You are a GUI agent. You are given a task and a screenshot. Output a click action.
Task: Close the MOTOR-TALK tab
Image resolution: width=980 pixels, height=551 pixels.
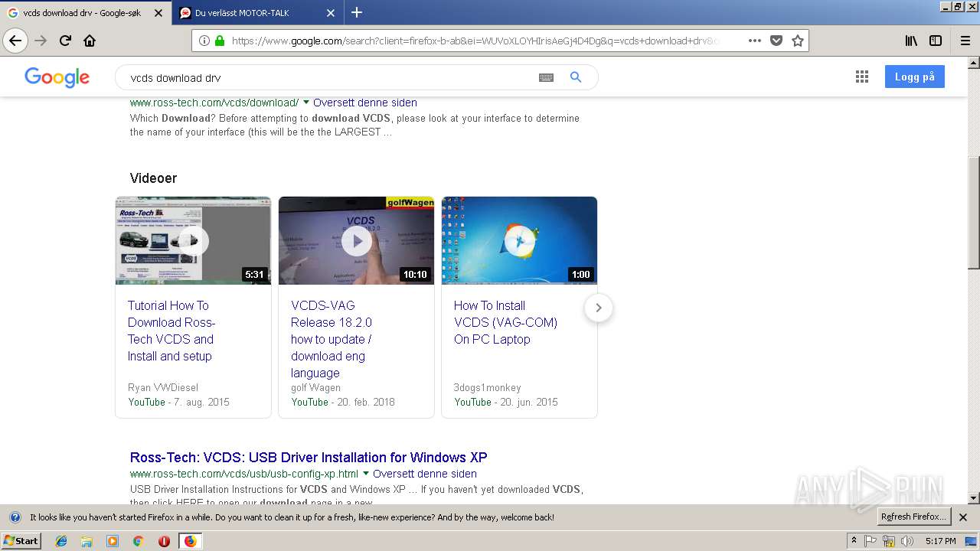331,13
